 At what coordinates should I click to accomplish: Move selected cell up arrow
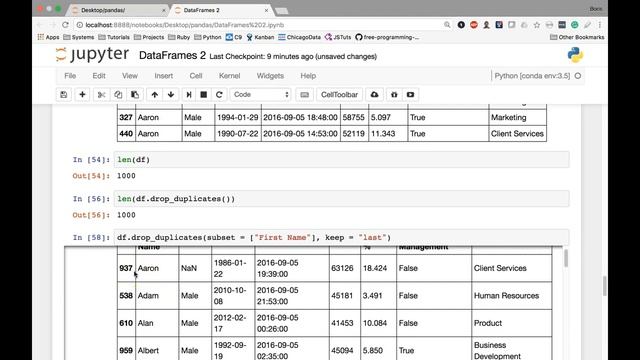[x=154, y=95]
